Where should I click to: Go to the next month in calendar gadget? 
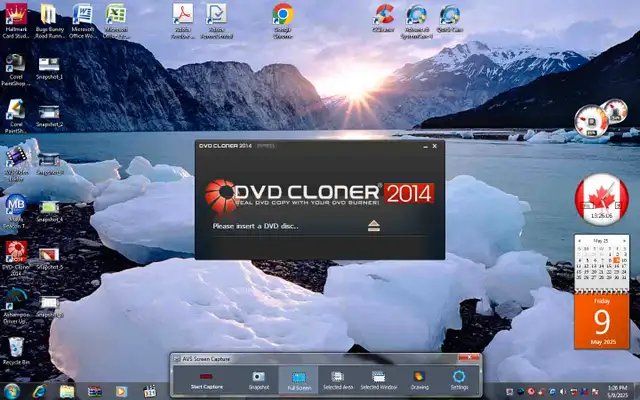(x=624, y=241)
